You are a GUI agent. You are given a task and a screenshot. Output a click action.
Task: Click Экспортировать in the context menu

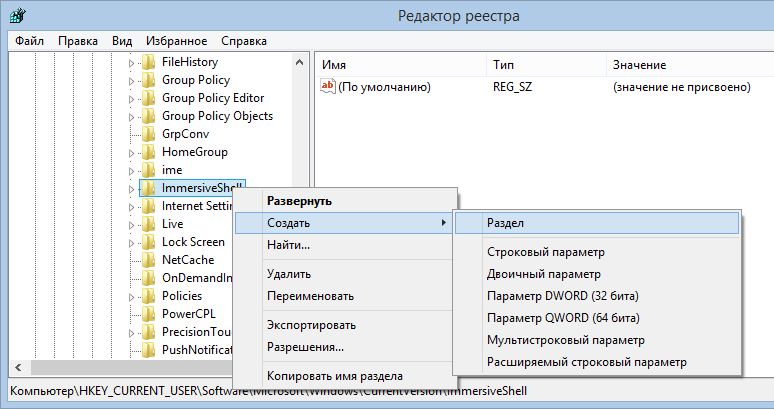point(311,325)
